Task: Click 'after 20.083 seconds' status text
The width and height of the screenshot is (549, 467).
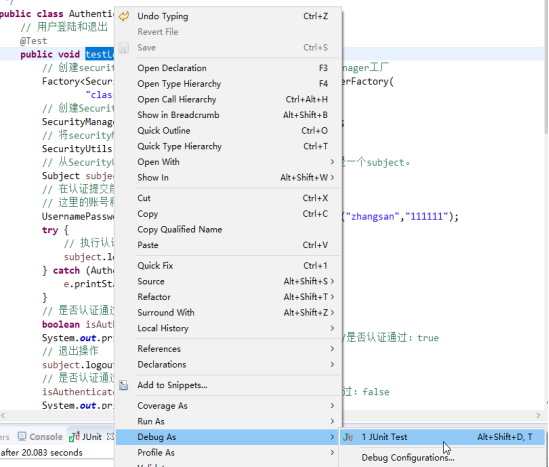Action: (x=42, y=453)
